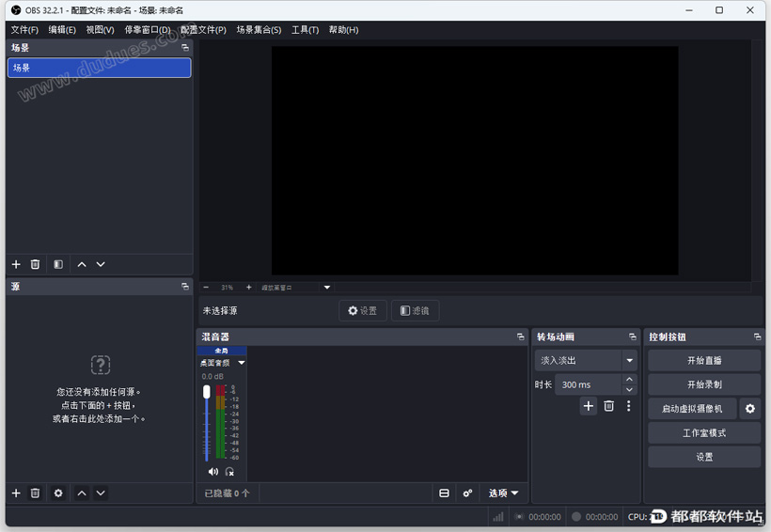Open Settings from the Controls panel
The image size is (771, 532).
coord(704,457)
